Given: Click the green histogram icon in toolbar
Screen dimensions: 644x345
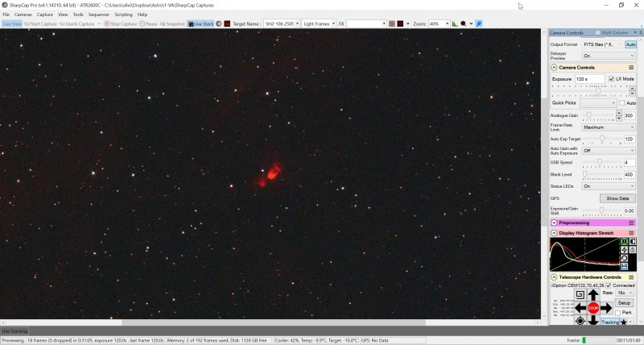Looking at the screenshot, I should [455, 24].
